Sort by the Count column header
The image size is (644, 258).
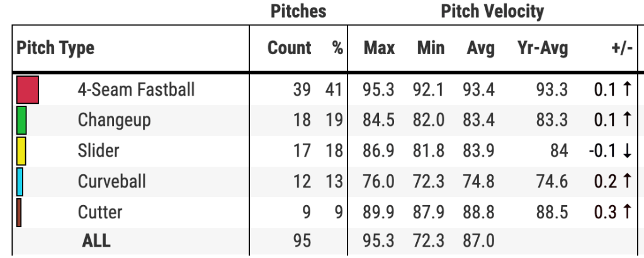pos(290,48)
